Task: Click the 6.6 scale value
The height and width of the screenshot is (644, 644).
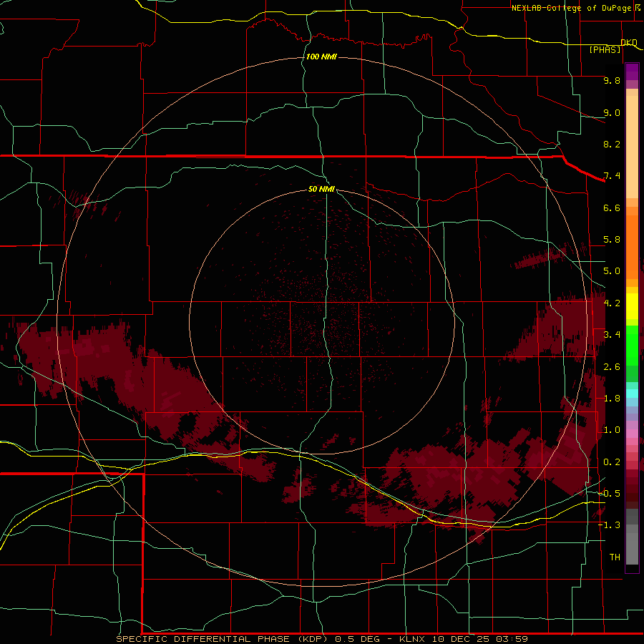Action: [x=612, y=208]
